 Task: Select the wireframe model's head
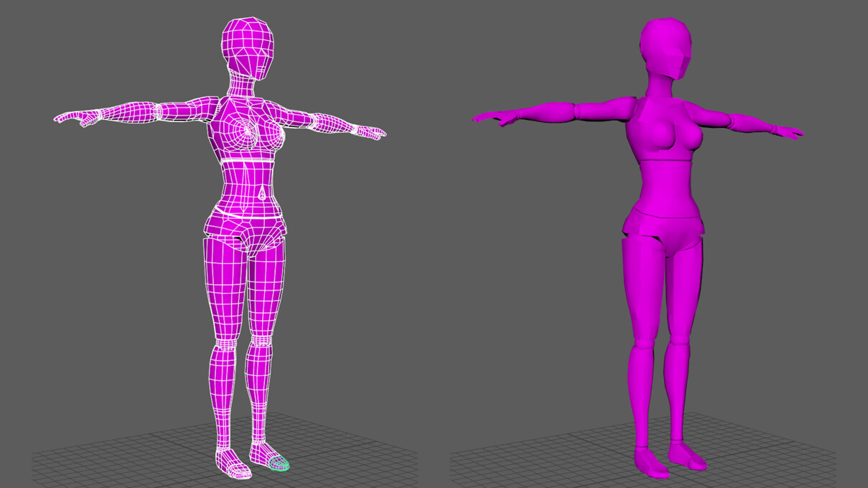tap(248, 43)
